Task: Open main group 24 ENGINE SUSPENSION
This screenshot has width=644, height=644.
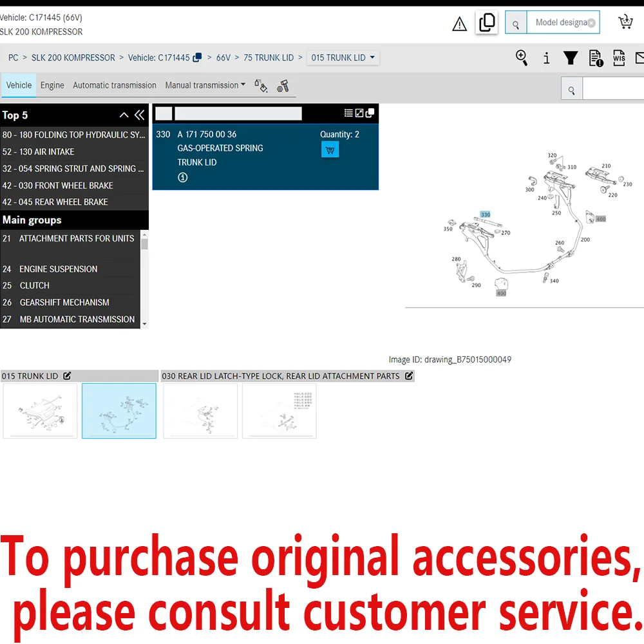Action: (70, 269)
